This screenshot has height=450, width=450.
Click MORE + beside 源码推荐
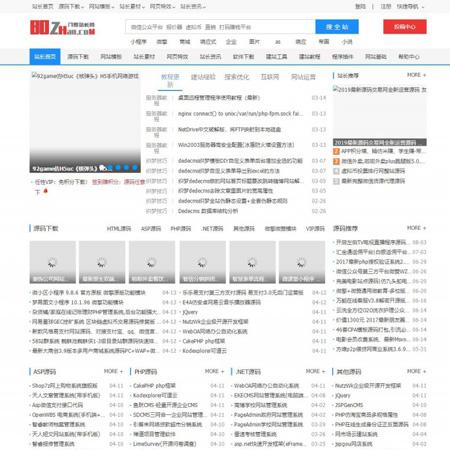[416, 228]
